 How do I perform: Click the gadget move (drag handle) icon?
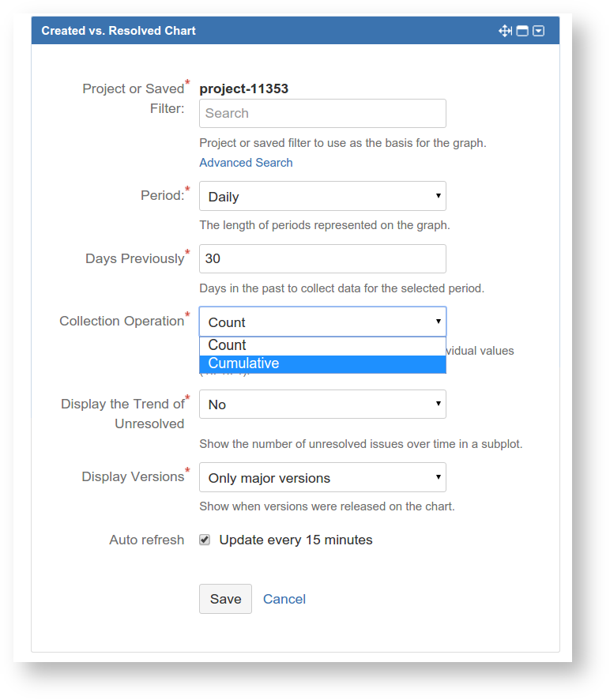click(505, 31)
